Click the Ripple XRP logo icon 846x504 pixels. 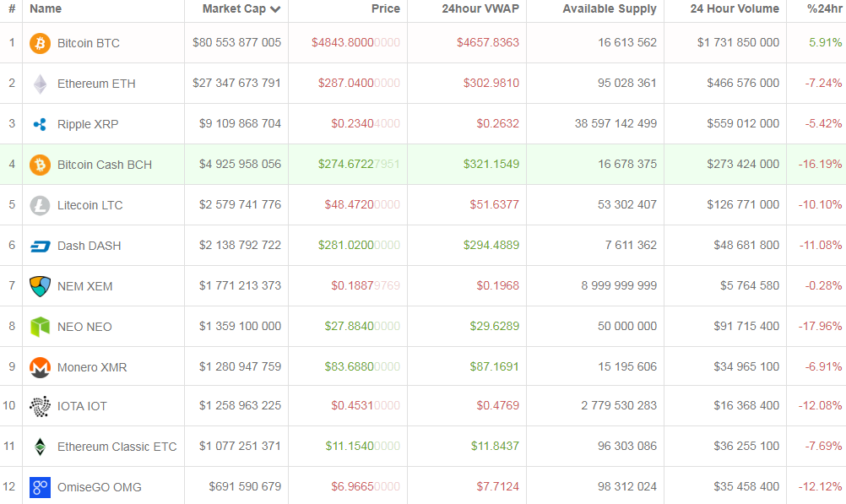tap(40, 124)
